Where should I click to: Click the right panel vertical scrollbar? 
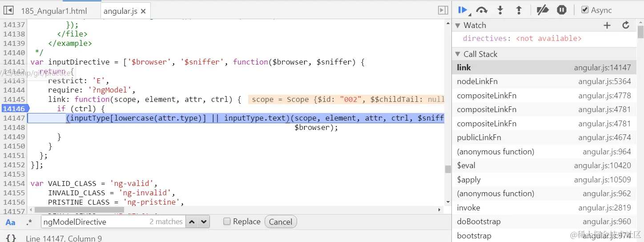click(640, 32)
